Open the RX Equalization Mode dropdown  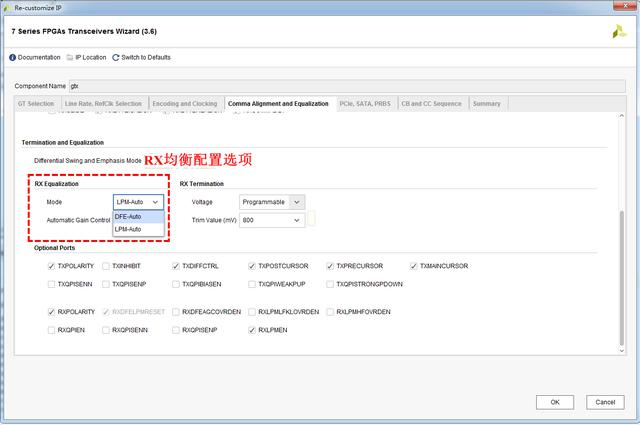(x=138, y=202)
